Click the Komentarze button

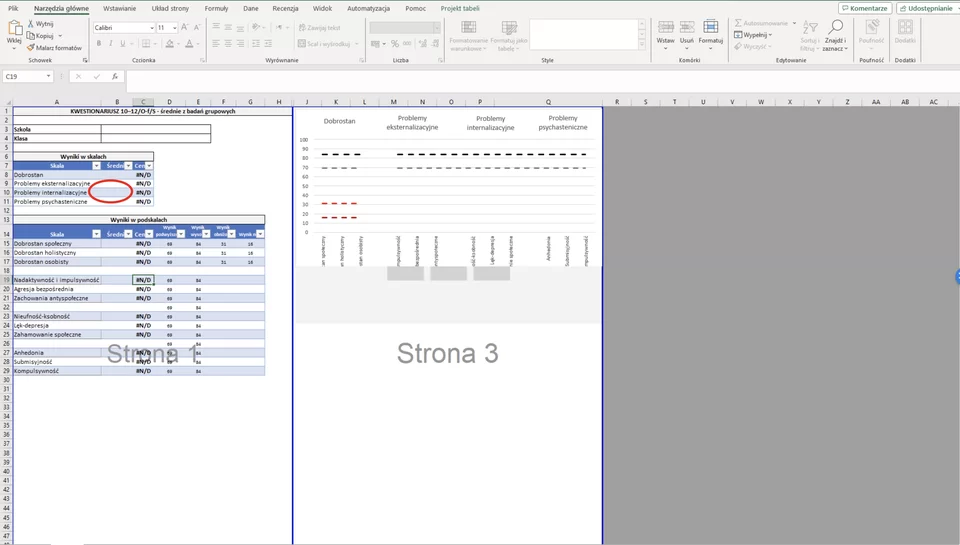pyautogui.click(x=864, y=9)
